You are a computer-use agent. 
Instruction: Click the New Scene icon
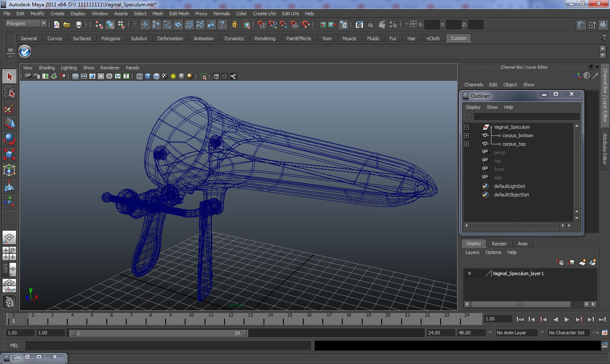(x=56, y=25)
